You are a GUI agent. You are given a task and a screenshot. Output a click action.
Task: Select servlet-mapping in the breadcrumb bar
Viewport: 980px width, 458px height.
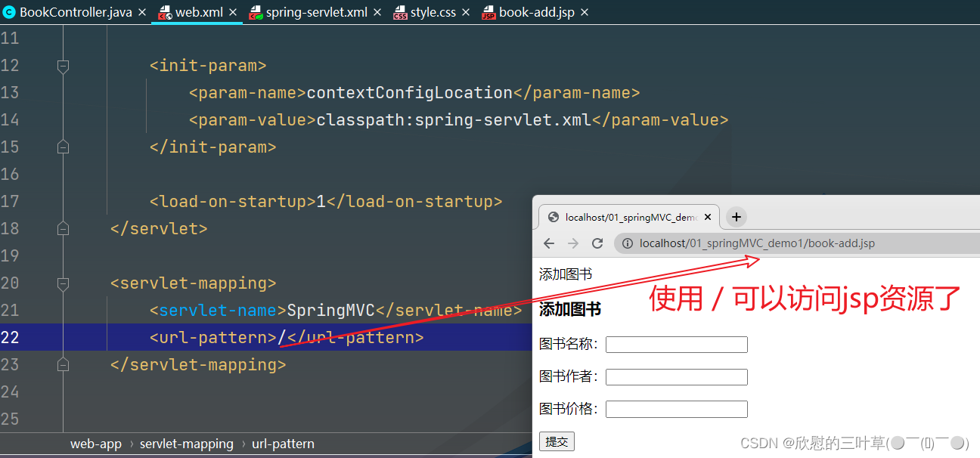187,444
